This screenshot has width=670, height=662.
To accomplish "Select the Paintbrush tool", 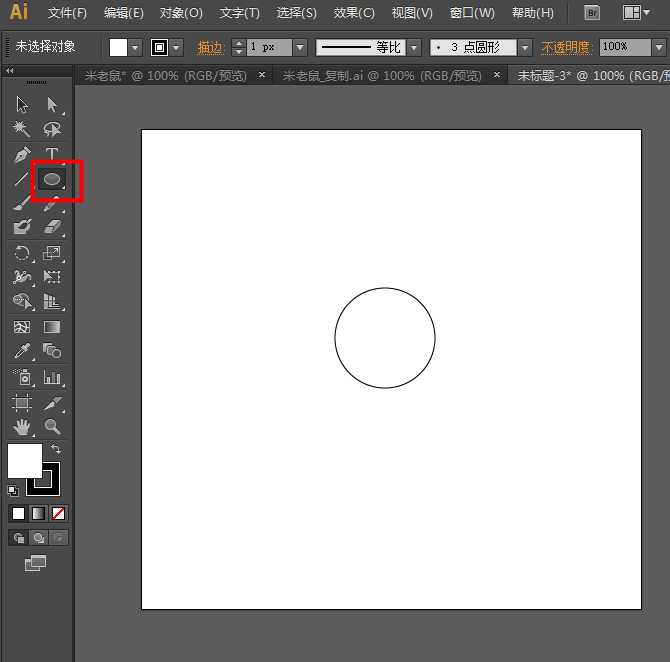I will 21,203.
